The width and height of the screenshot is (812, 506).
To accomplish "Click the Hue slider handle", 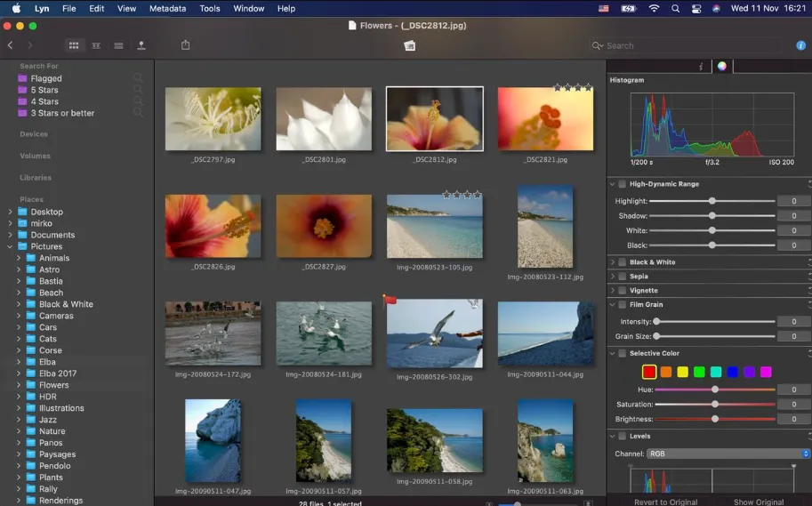I will [715, 390].
